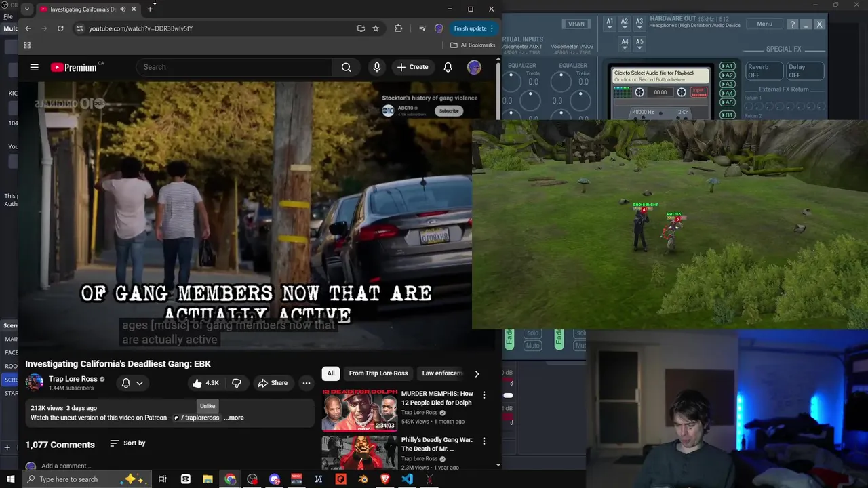This screenshot has width=868, height=488.
Task: Subscribe to ABC10 overlay in video
Action: pos(448,110)
